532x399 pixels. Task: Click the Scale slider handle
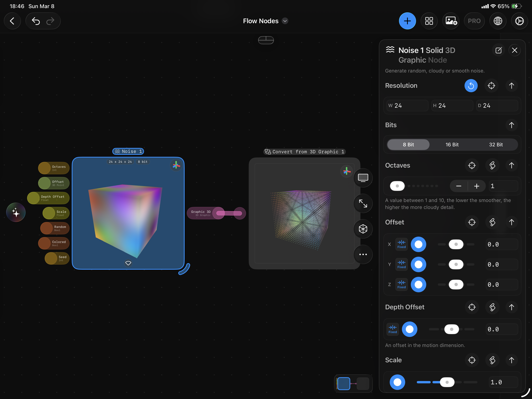[447, 382]
